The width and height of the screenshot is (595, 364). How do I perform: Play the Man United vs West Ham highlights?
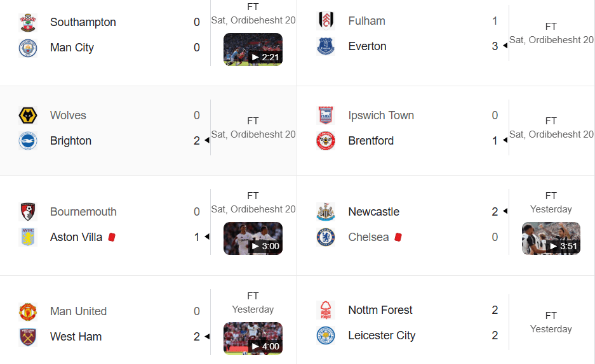pyautogui.click(x=253, y=339)
